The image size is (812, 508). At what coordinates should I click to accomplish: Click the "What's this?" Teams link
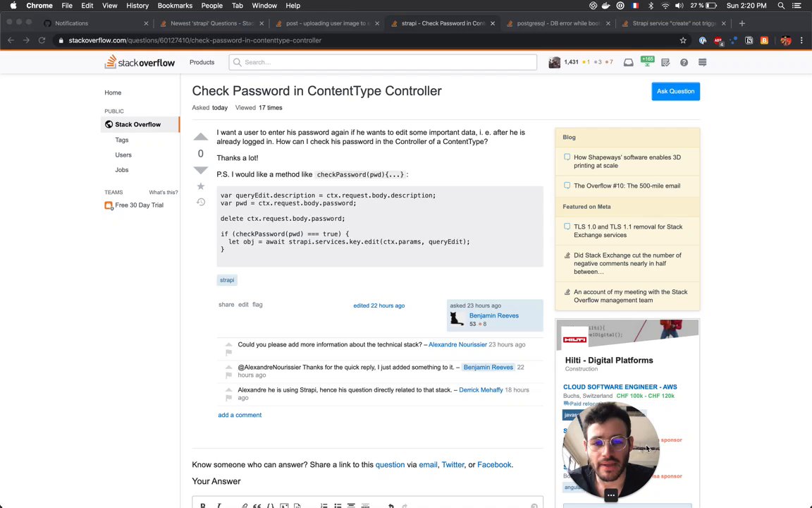163,192
